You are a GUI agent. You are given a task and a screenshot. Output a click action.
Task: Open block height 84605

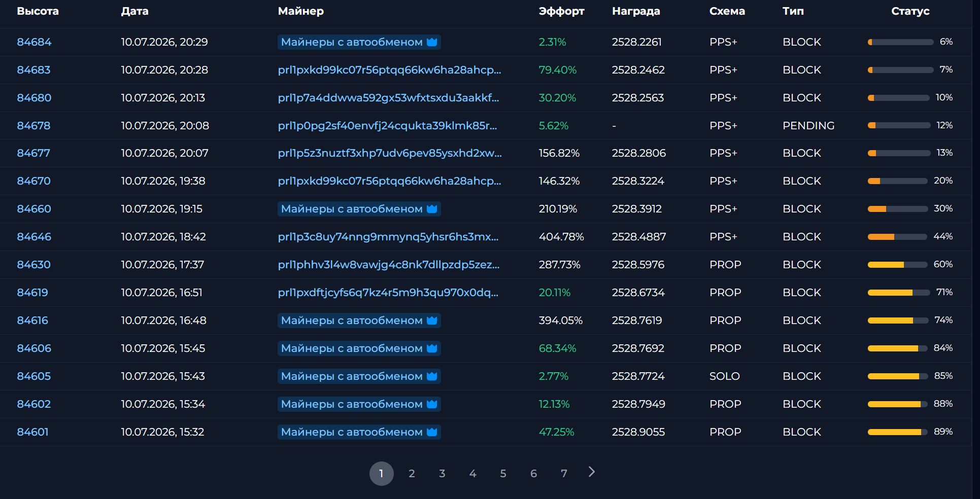(x=33, y=376)
